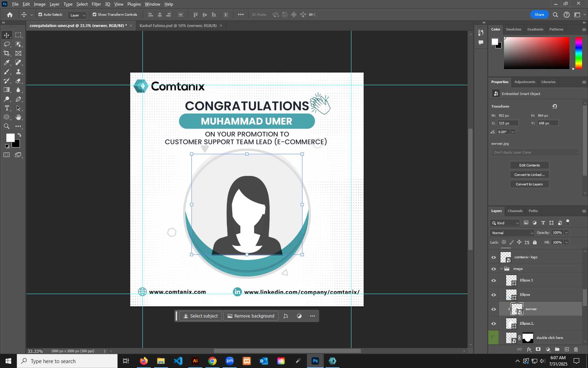The width and height of the screenshot is (588, 368).
Task: Select the Horizontal Type tool
Action: pos(7,108)
